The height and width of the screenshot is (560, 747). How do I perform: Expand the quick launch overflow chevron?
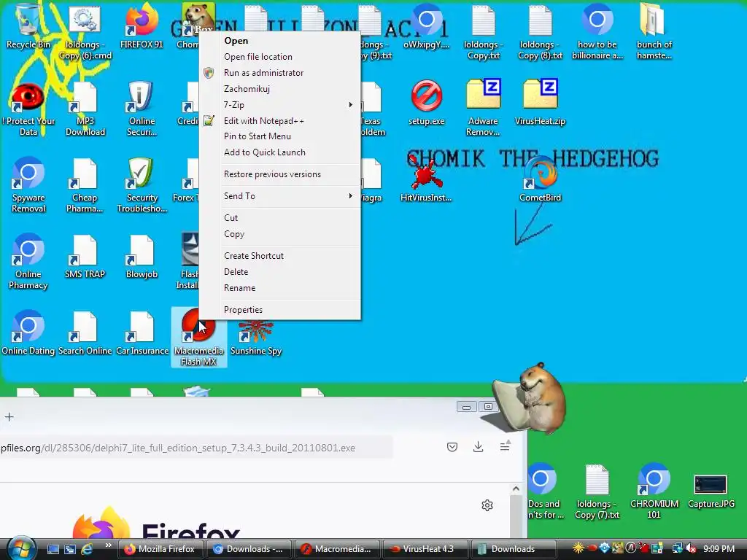pos(108,545)
